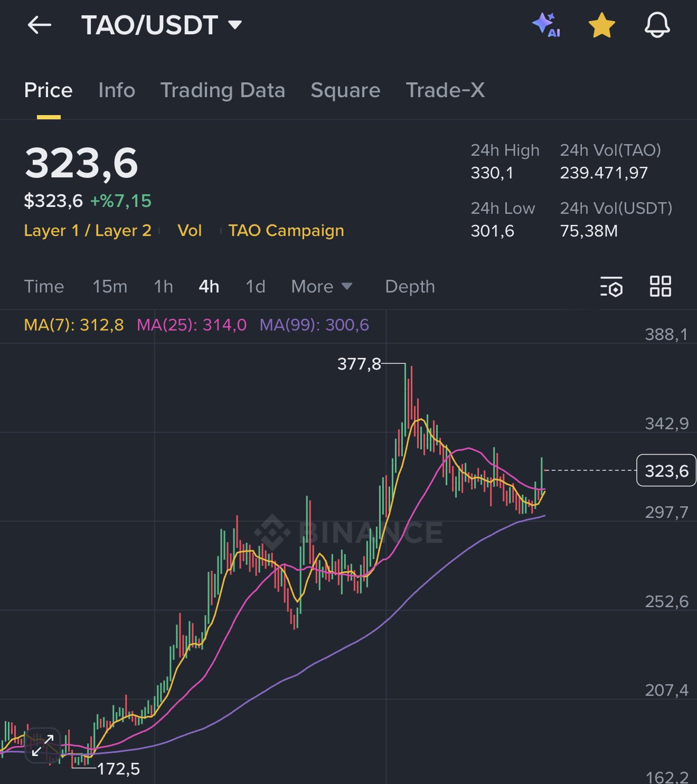Open price alert bell icon
The height and width of the screenshot is (784, 697).
point(657,25)
